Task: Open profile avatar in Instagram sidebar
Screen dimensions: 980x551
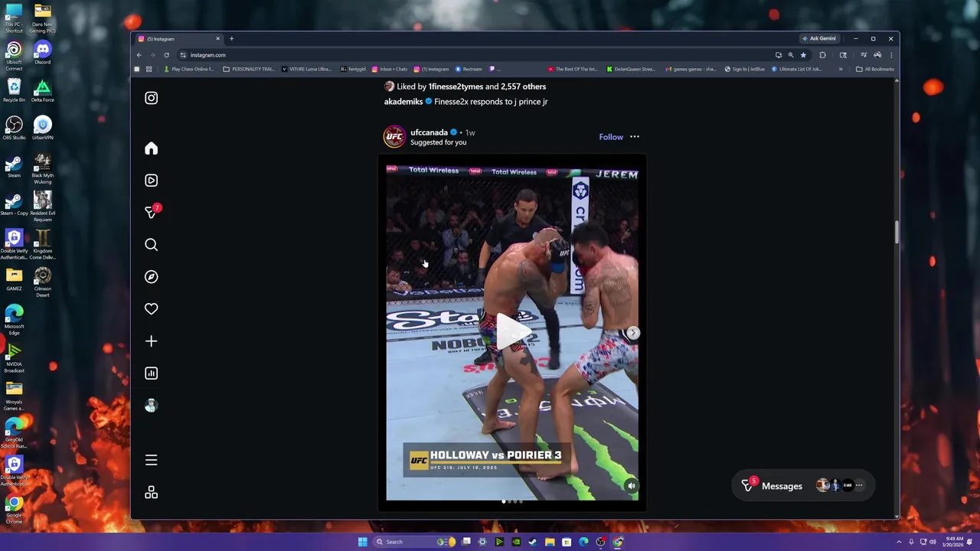Action: (x=151, y=406)
